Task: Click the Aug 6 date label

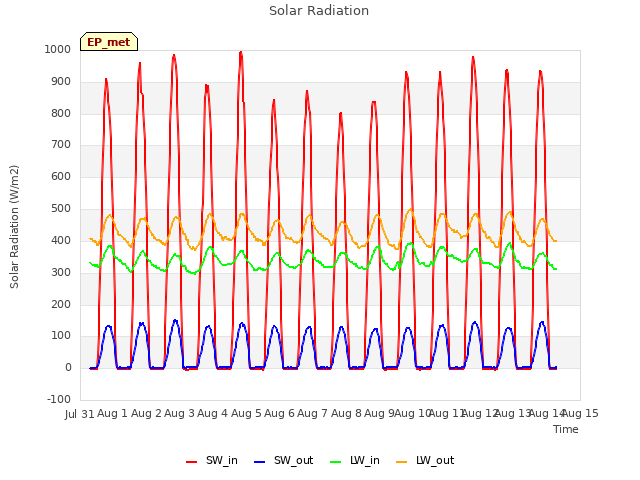Action: 280,413
